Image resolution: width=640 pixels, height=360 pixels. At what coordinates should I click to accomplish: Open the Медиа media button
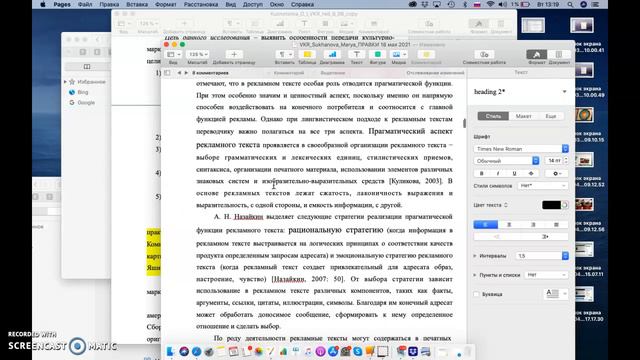coord(398,54)
